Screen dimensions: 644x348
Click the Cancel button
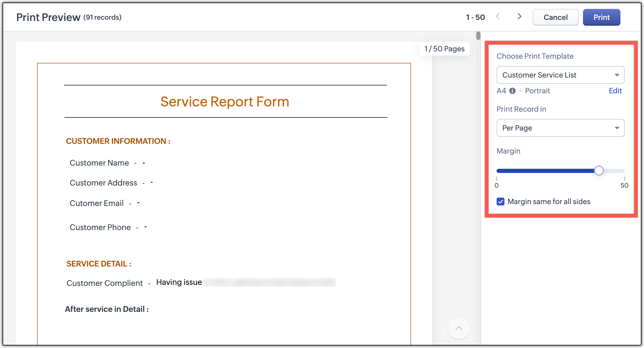[x=556, y=17]
